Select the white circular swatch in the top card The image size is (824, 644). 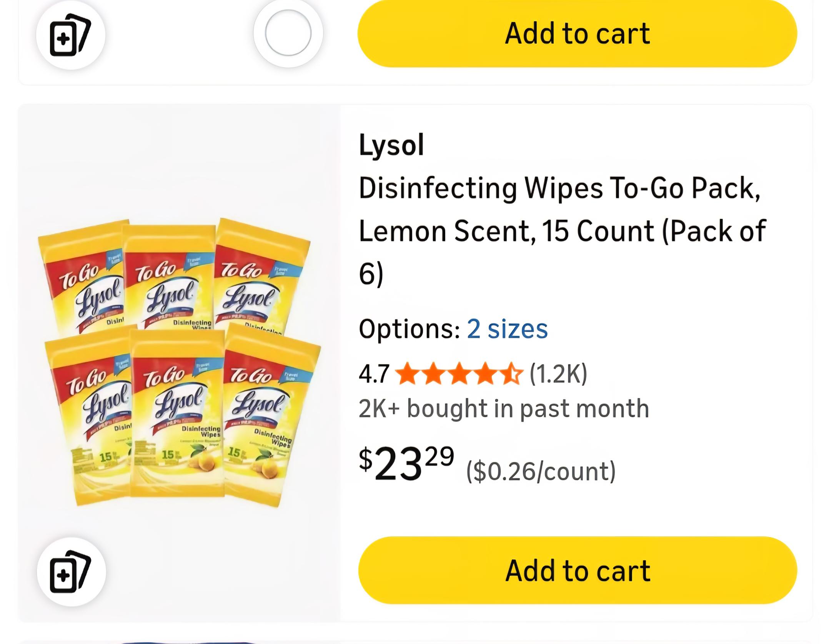[288, 33]
